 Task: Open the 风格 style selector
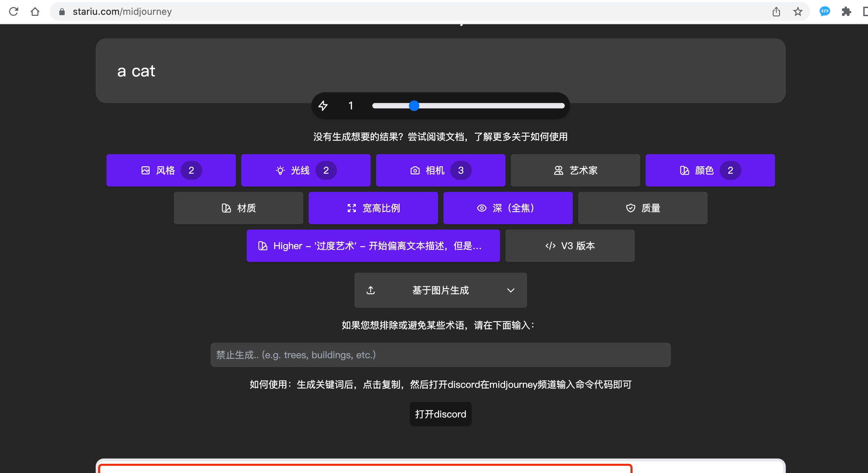[171, 170]
